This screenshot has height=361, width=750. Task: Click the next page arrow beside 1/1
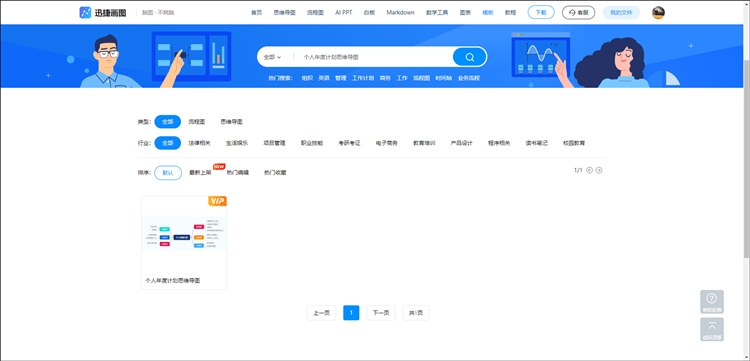tap(599, 170)
